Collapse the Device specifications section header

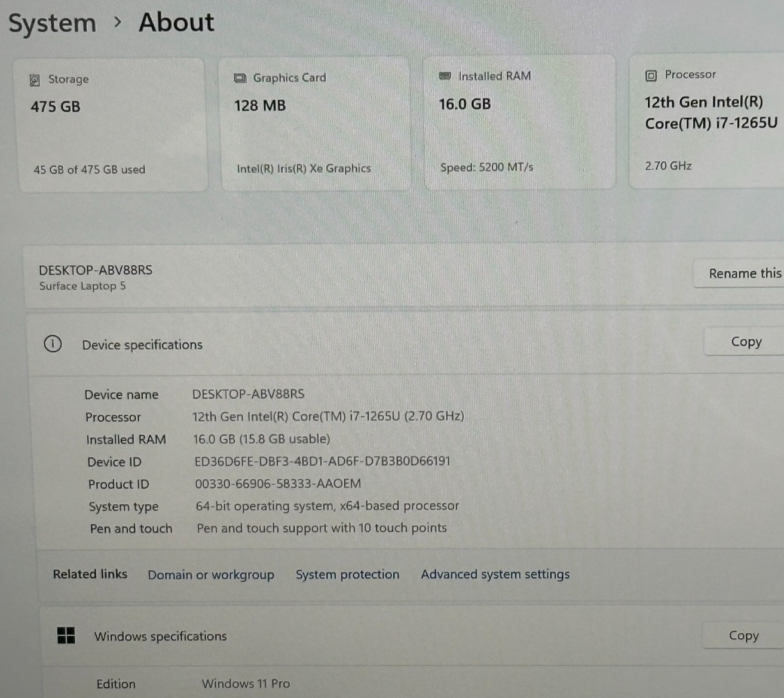[406, 343]
